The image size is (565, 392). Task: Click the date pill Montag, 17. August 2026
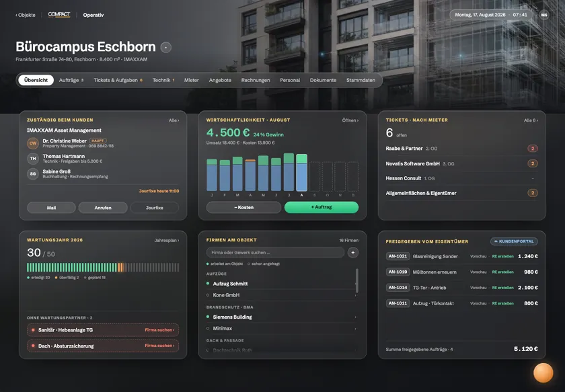(x=491, y=15)
